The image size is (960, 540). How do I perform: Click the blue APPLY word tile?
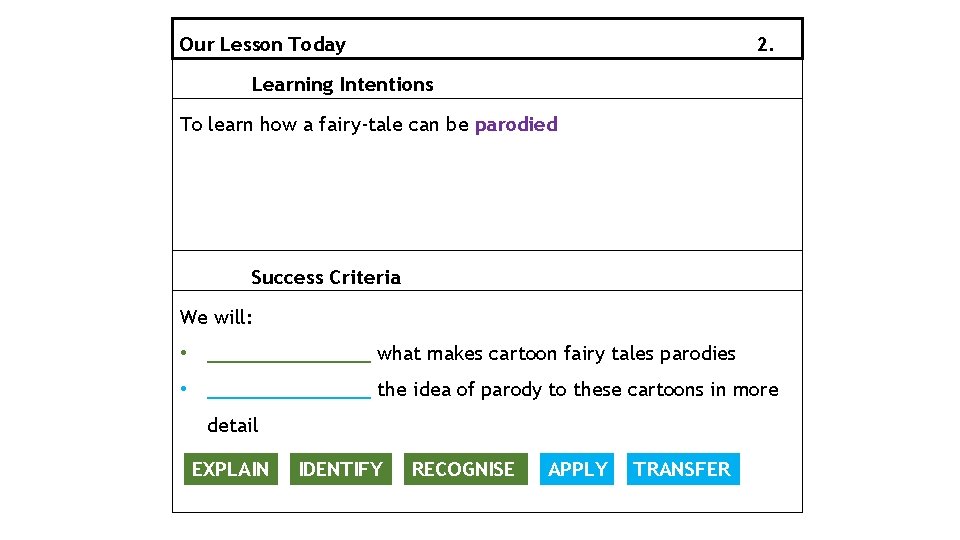[577, 469]
